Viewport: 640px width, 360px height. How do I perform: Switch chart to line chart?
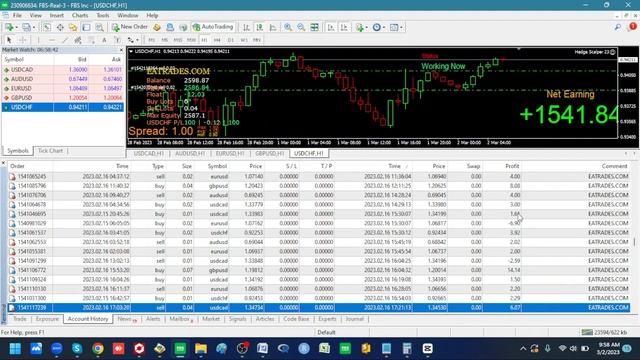pyautogui.click(x=273, y=27)
